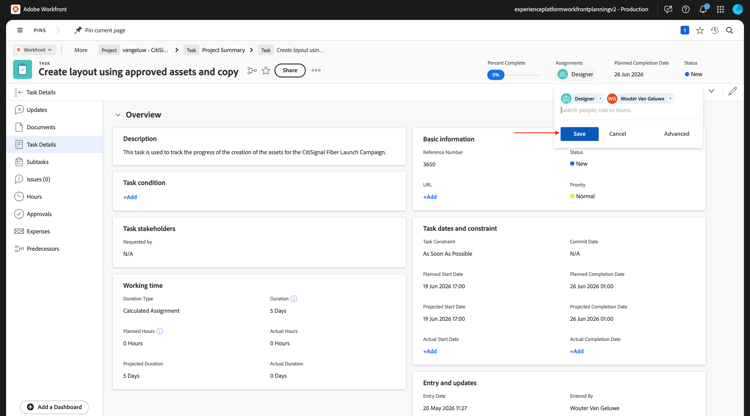
Task: Click the search magnifier icon
Action: (x=729, y=30)
